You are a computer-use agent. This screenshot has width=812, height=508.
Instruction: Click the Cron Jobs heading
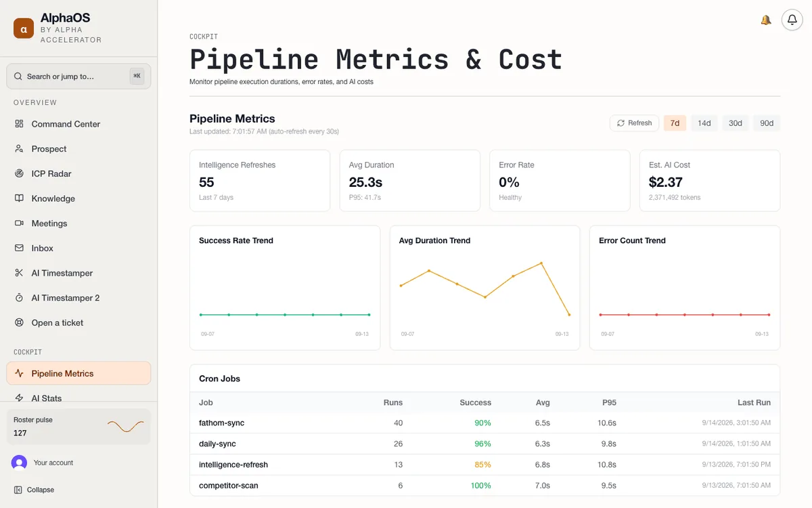point(219,379)
